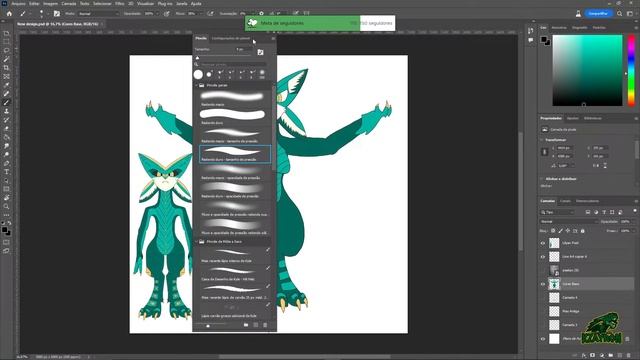Open the blend Mode dropdown in options bar

pos(98,13)
